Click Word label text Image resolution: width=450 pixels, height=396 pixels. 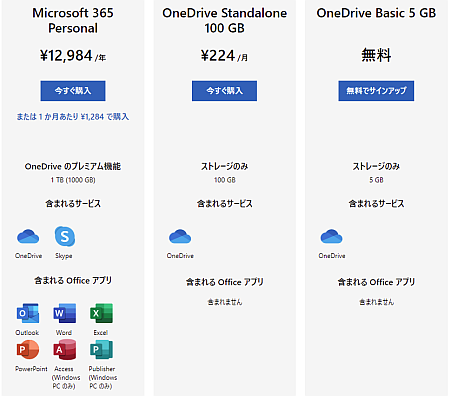click(x=64, y=333)
